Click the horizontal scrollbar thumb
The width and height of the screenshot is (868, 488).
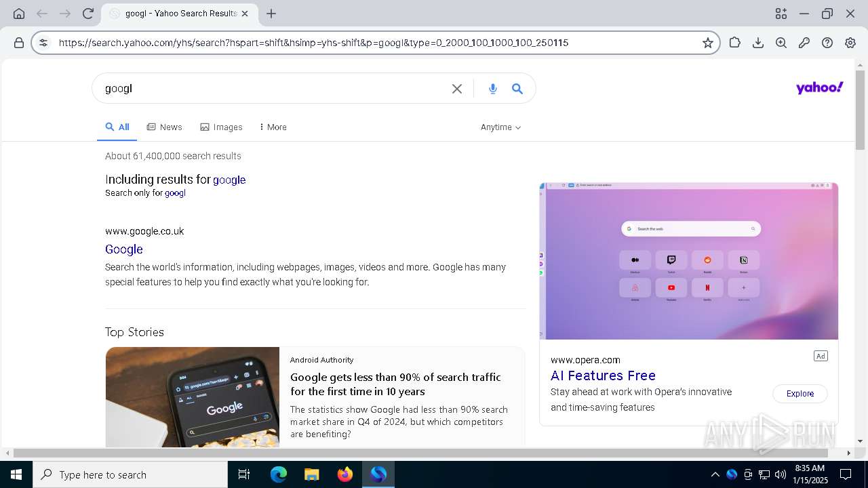(x=420, y=453)
